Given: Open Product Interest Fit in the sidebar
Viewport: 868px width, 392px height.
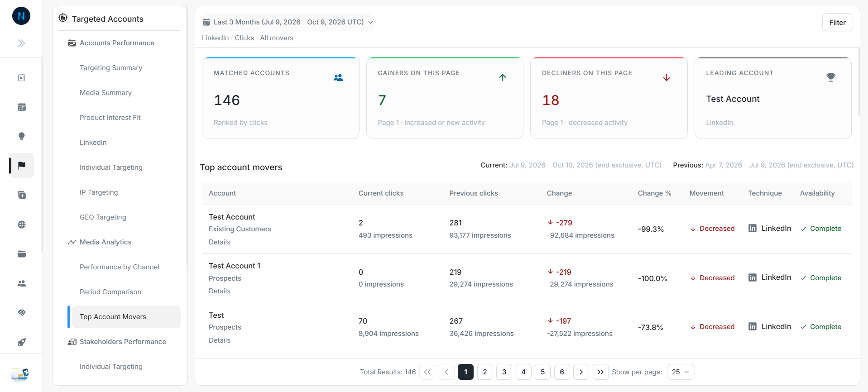Looking at the screenshot, I should (110, 118).
